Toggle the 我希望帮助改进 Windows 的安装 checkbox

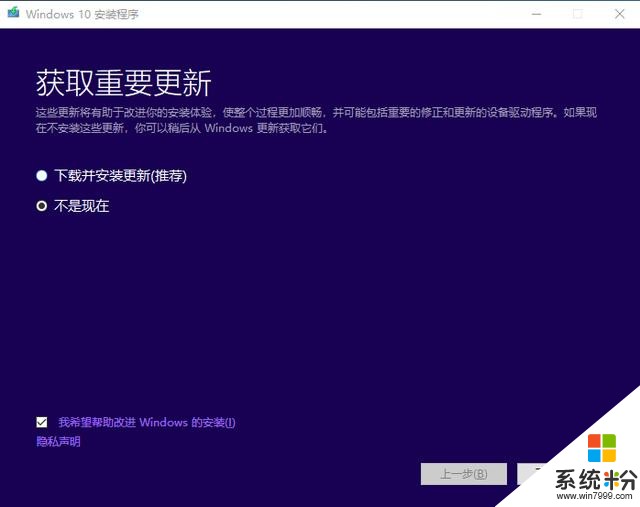tap(42, 422)
